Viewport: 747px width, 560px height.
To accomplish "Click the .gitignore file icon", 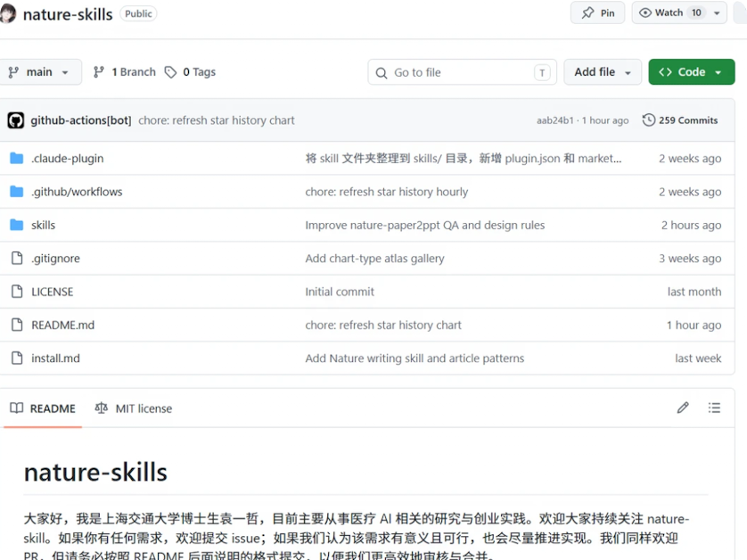I will click(x=17, y=259).
